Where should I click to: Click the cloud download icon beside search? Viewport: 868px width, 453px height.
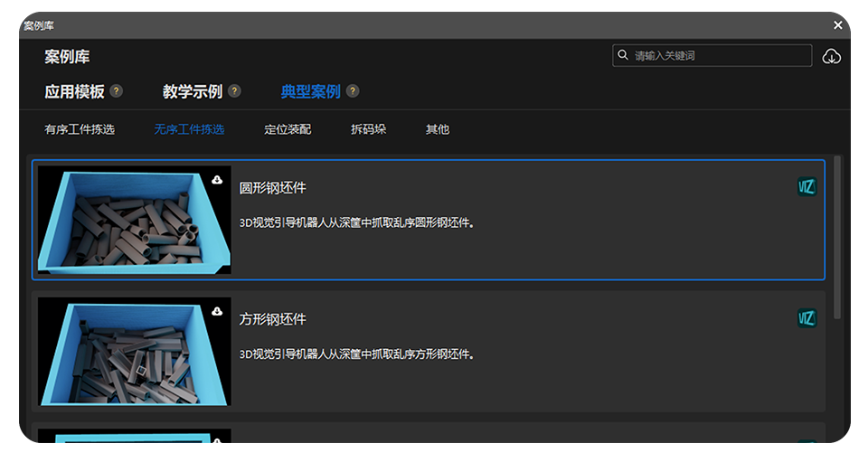[x=831, y=56]
